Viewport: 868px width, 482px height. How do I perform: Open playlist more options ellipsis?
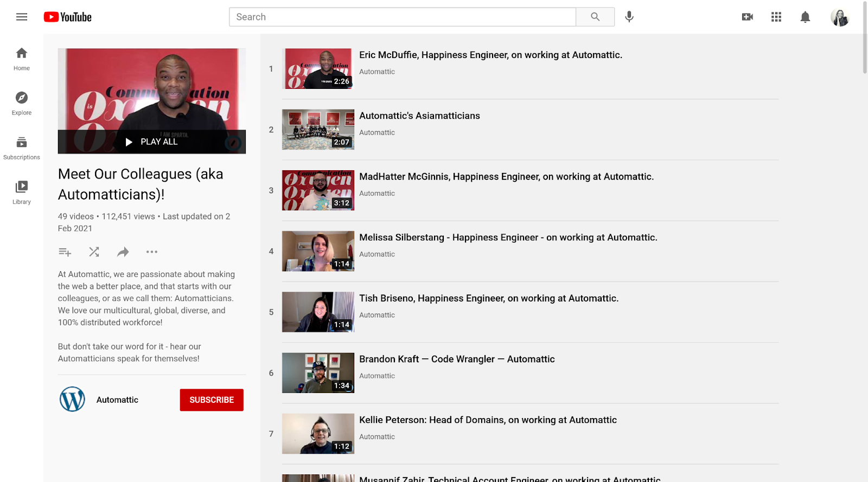(x=152, y=252)
